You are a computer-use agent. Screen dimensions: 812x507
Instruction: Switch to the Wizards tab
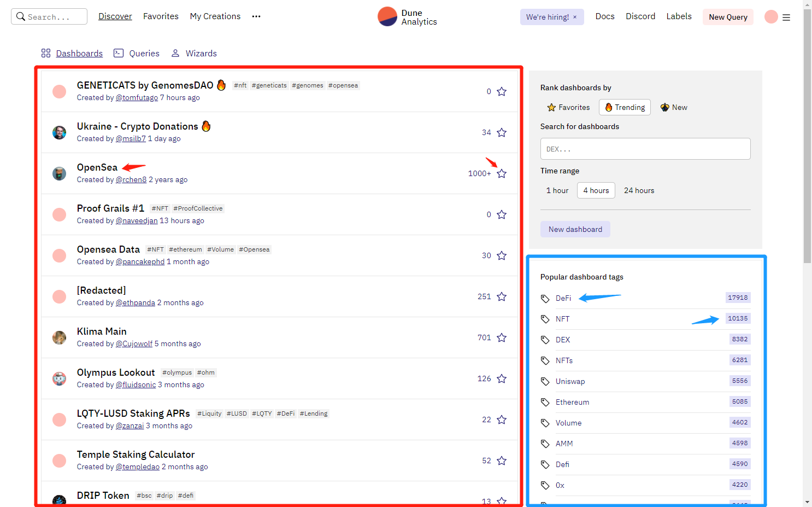click(x=201, y=53)
